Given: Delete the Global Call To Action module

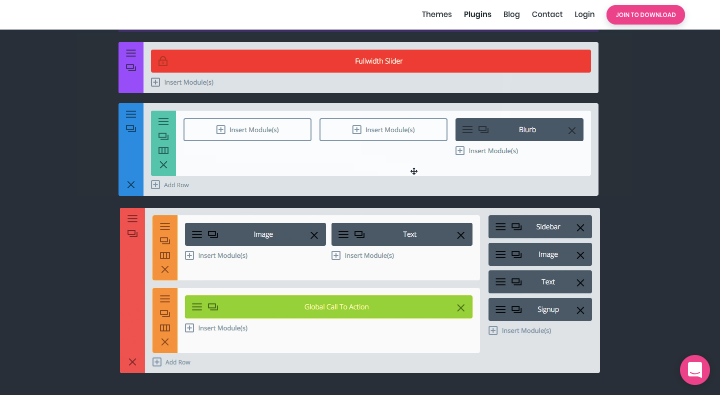Looking at the screenshot, I should tap(461, 308).
